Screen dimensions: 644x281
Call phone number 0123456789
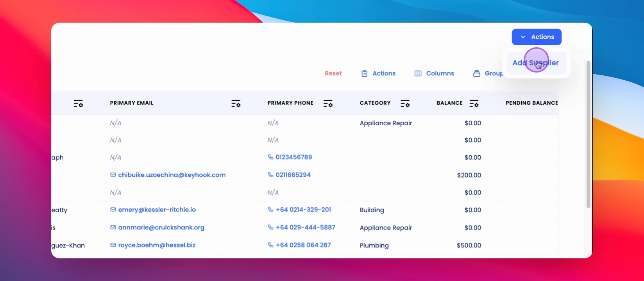coord(294,157)
